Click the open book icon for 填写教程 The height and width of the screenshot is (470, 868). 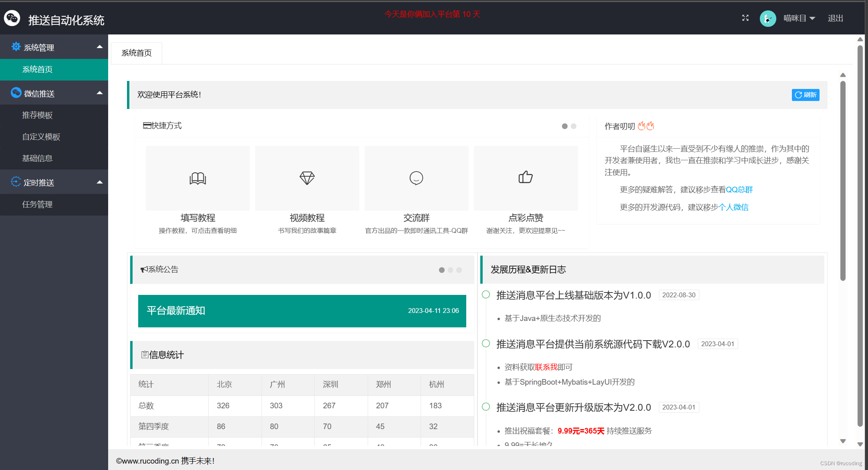(x=197, y=178)
